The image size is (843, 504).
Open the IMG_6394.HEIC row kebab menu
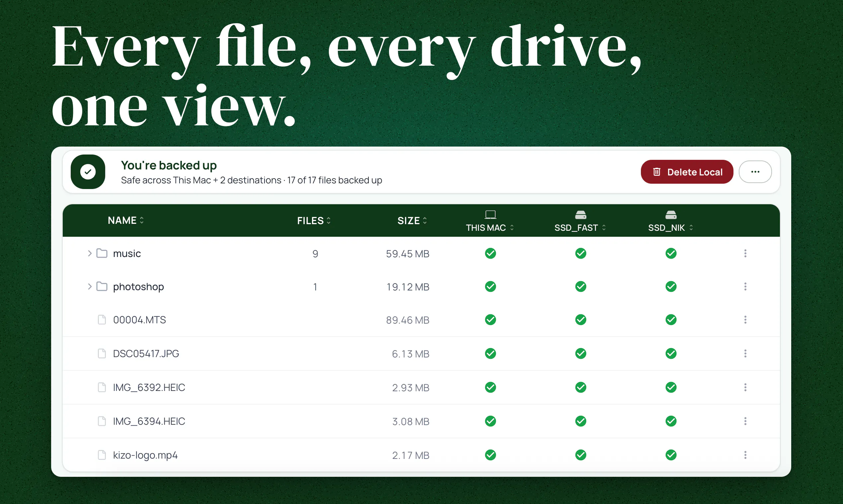(x=745, y=421)
